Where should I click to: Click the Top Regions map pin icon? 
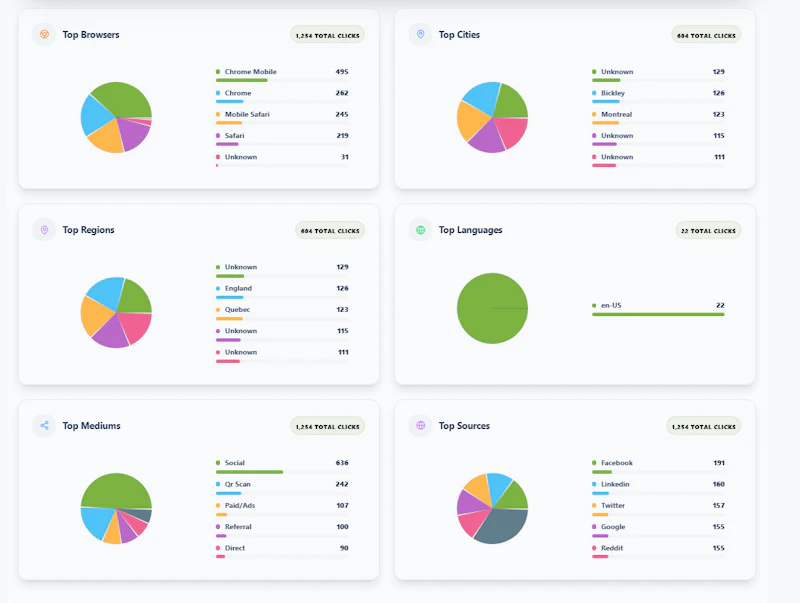click(x=44, y=230)
